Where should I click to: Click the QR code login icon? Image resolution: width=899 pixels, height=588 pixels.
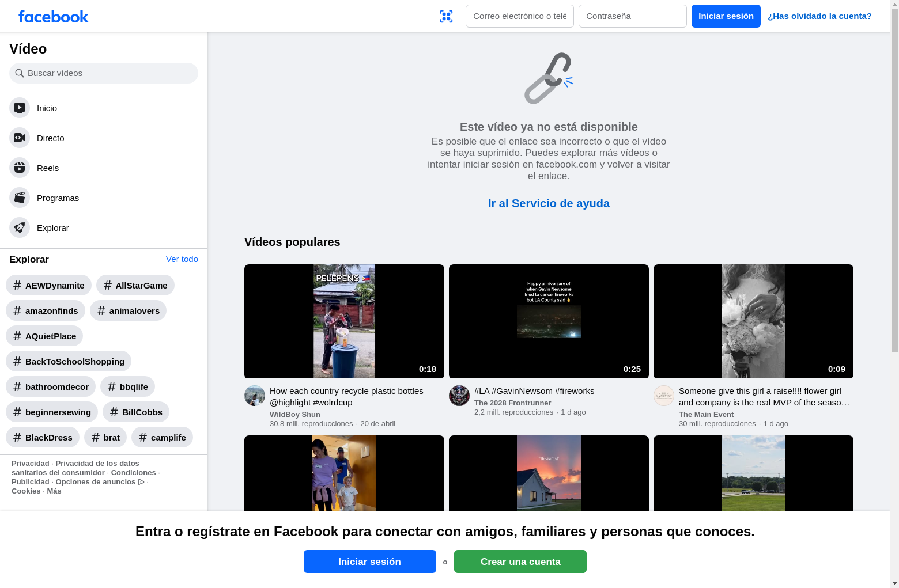pos(446,16)
